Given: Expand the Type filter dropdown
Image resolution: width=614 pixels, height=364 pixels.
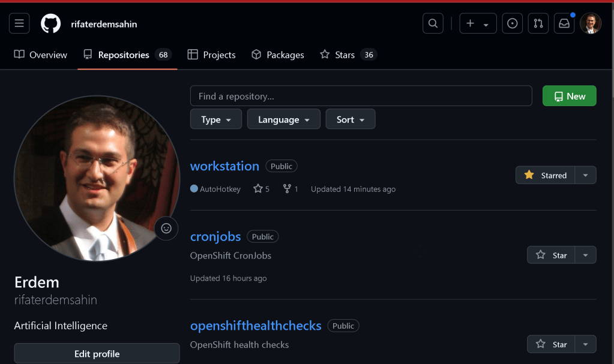Looking at the screenshot, I should 215,119.
